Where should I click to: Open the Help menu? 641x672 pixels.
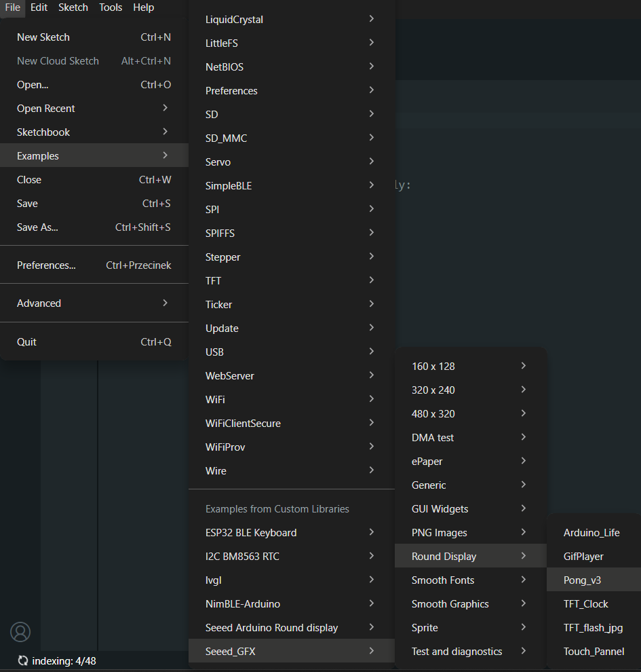point(143,7)
